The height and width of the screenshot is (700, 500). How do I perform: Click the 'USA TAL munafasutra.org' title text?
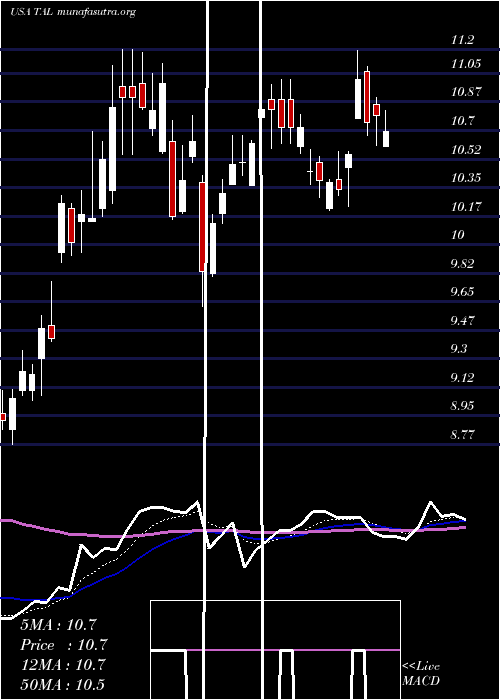tap(73, 12)
